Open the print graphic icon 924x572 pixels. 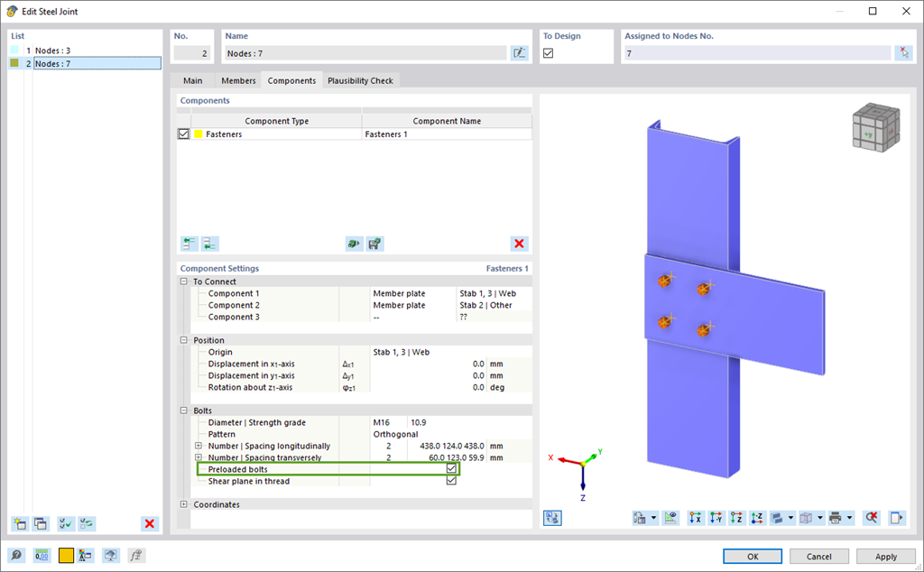(x=834, y=518)
